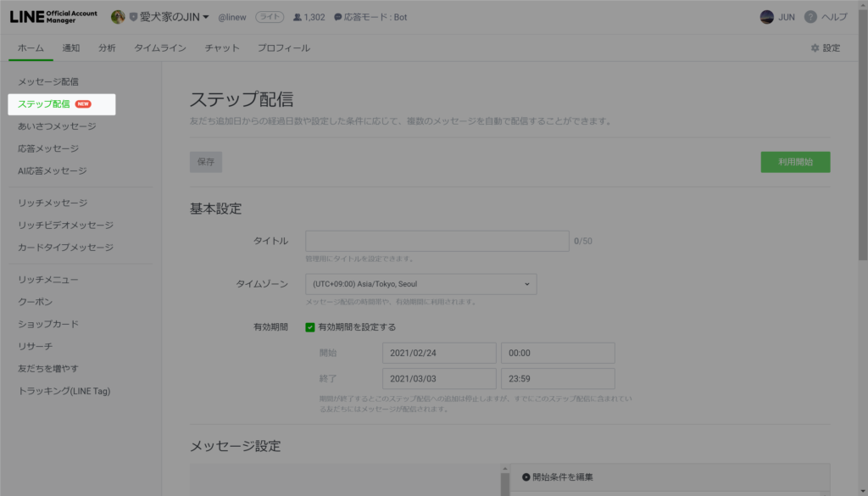Open the 開始 date picker field 2021/02/24
The width and height of the screenshot is (868, 496).
click(x=438, y=353)
